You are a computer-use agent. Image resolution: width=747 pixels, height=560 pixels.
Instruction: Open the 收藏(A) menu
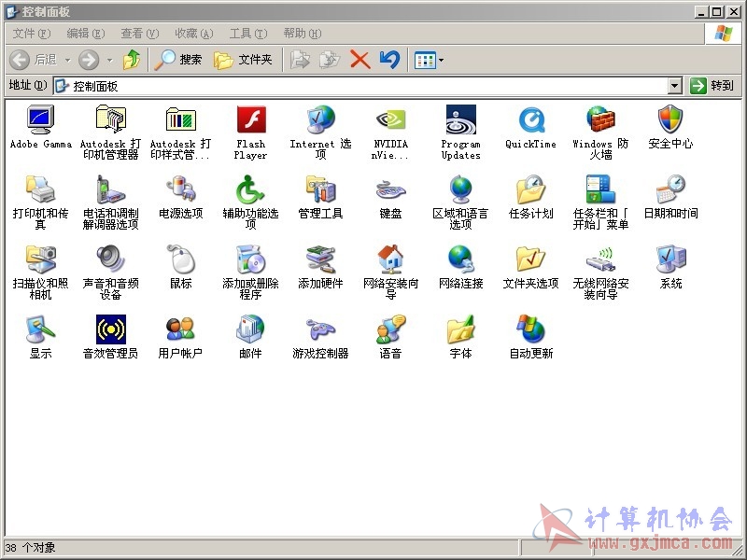[x=194, y=34]
